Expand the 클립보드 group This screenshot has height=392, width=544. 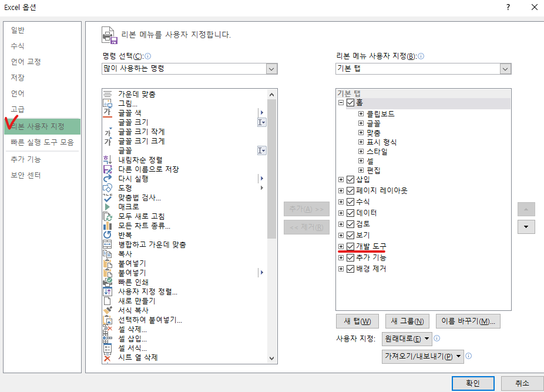pos(361,114)
